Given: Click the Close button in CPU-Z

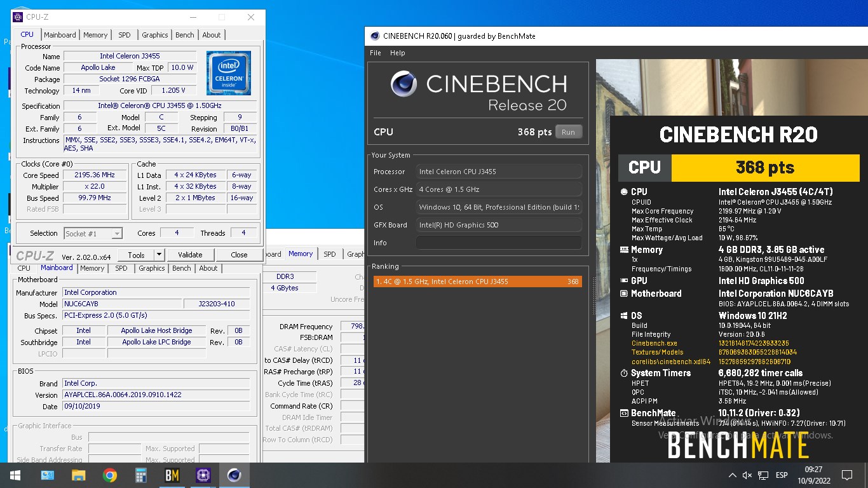Looking at the screenshot, I should (239, 255).
